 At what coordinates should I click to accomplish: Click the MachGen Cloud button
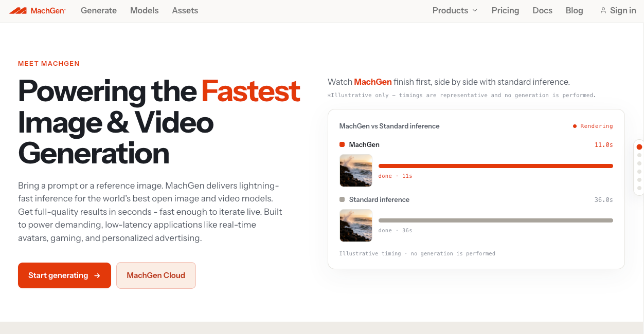tap(156, 275)
